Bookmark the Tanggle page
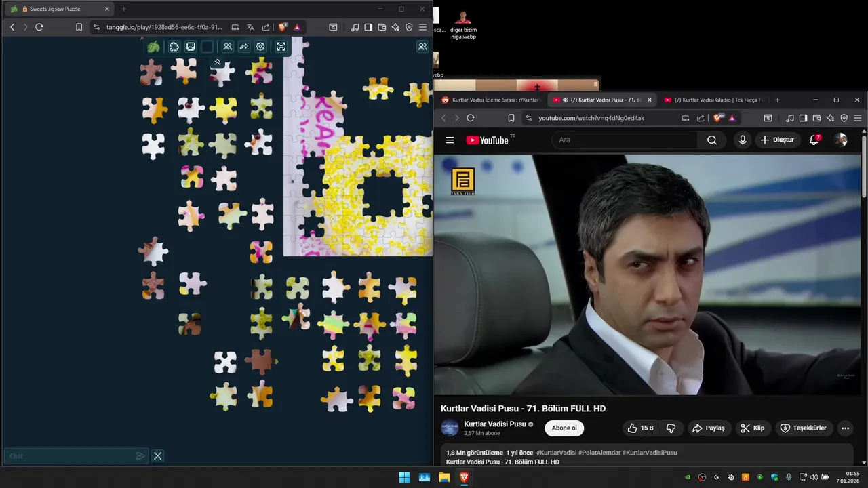 click(x=79, y=27)
